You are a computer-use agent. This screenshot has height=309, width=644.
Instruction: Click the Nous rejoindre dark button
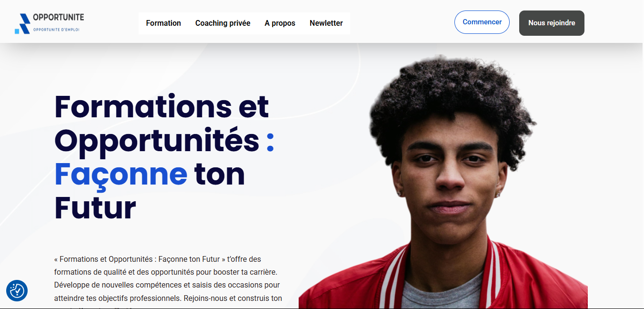552,23
